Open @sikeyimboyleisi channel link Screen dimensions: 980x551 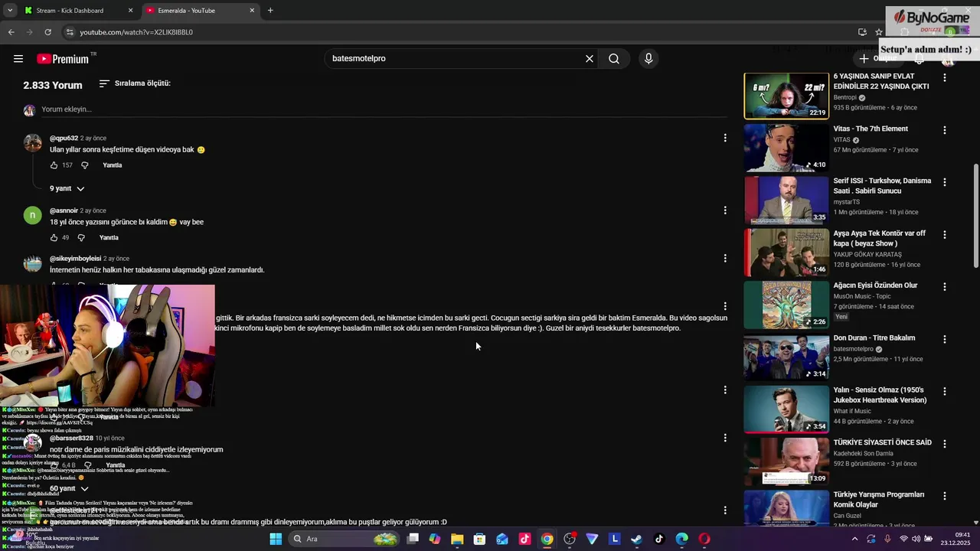click(x=75, y=259)
